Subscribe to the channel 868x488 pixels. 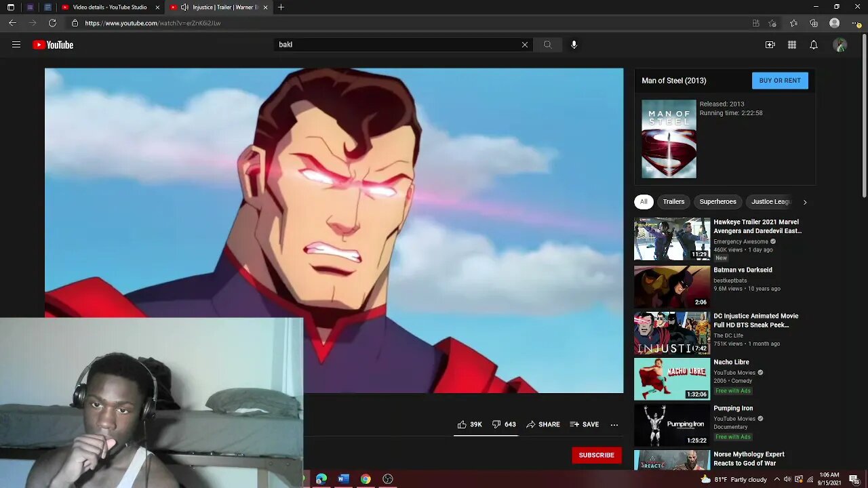click(x=597, y=455)
